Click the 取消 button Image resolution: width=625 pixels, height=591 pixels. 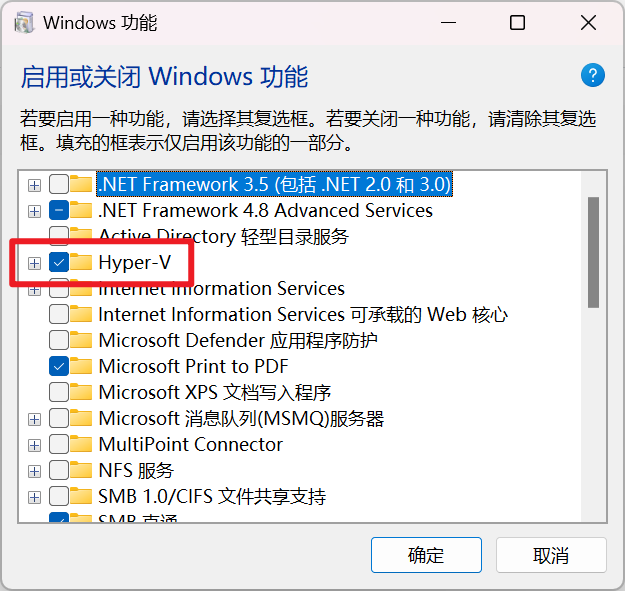(551, 556)
